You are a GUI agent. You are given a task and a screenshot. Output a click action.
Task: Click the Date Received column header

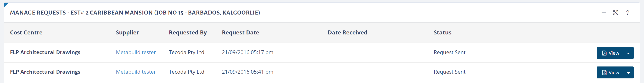[347, 33]
